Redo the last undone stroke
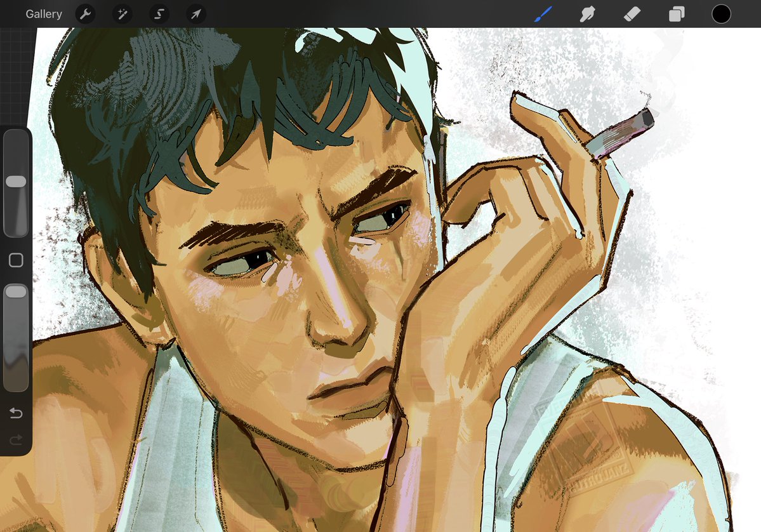761x532 pixels. coord(16,440)
